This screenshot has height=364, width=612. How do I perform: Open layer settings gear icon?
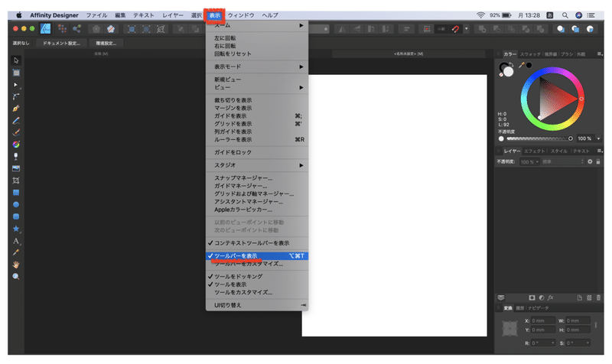coord(590,161)
